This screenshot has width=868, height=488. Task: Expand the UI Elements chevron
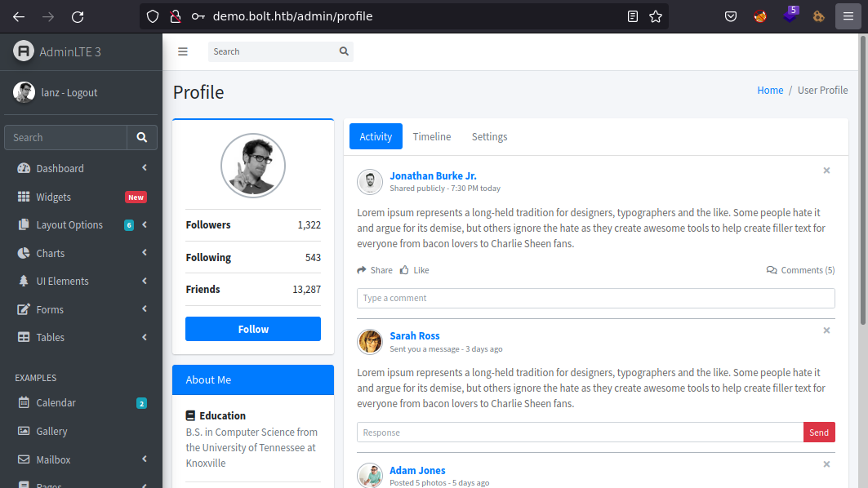[145, 281]
